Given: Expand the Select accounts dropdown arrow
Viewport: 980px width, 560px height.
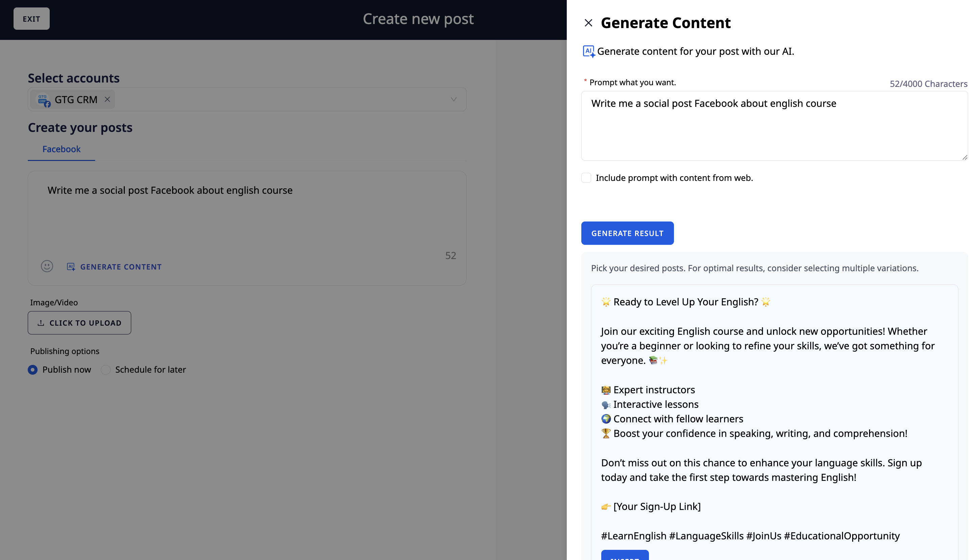Looking at the screenshot, I should [453, 100].
